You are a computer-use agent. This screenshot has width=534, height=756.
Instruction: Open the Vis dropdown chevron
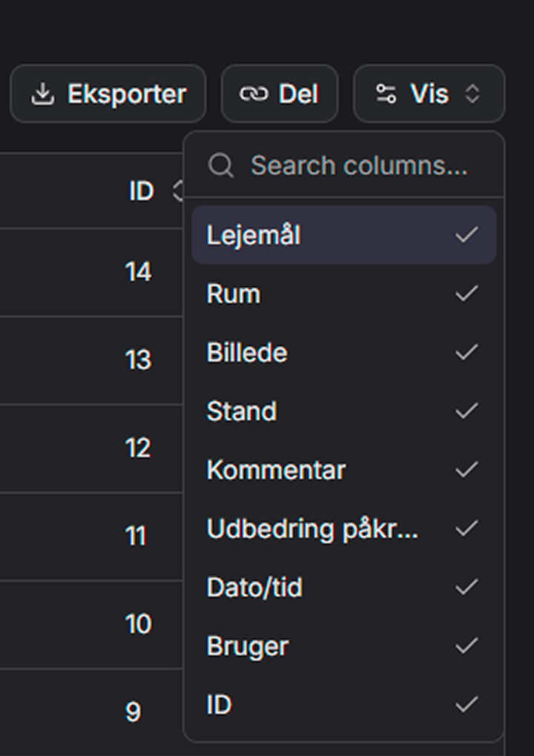click(472, 94)
